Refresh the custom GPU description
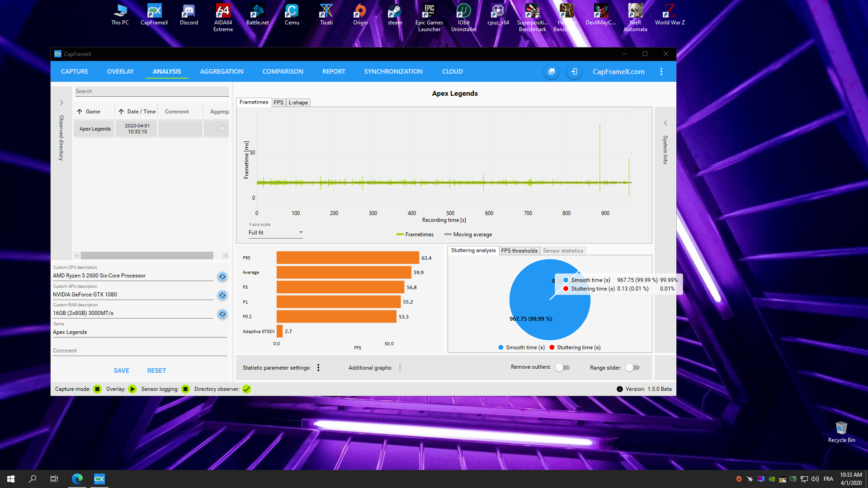The image size is (868, 488). (222, 296)
